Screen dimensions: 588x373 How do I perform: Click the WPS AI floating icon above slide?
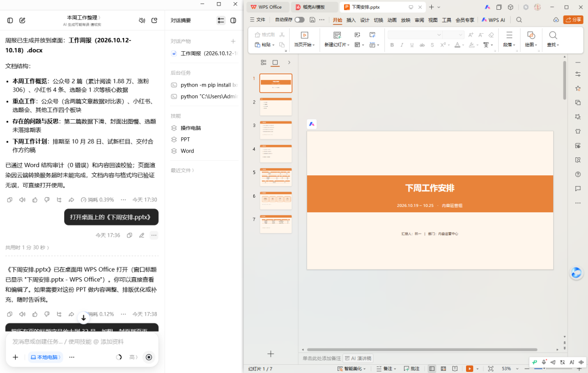tap(311, 124)
